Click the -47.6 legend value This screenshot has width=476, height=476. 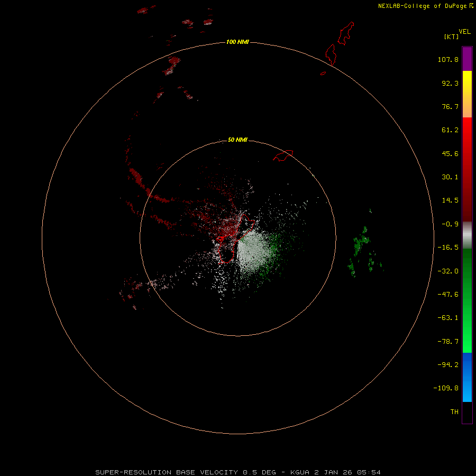tap(448, 295)
